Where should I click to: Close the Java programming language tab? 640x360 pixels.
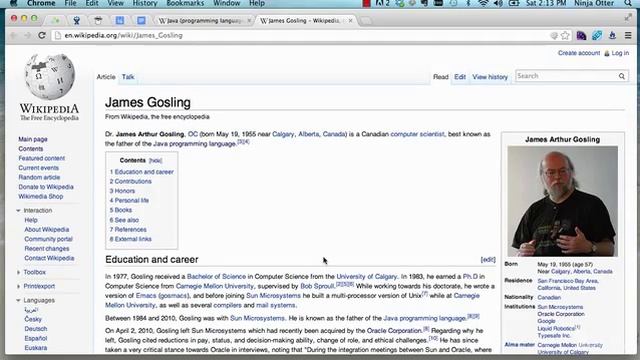point(249,20)
